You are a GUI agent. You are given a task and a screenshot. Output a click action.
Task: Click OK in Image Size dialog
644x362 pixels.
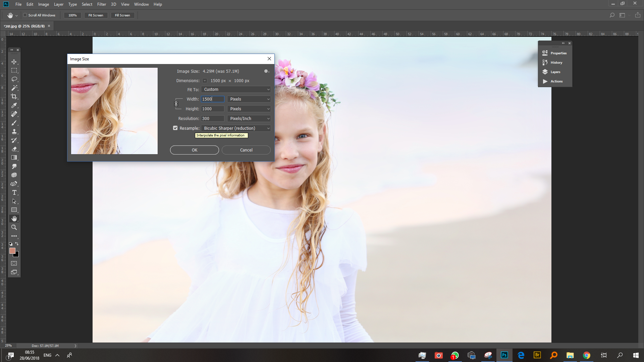(195, 150)
